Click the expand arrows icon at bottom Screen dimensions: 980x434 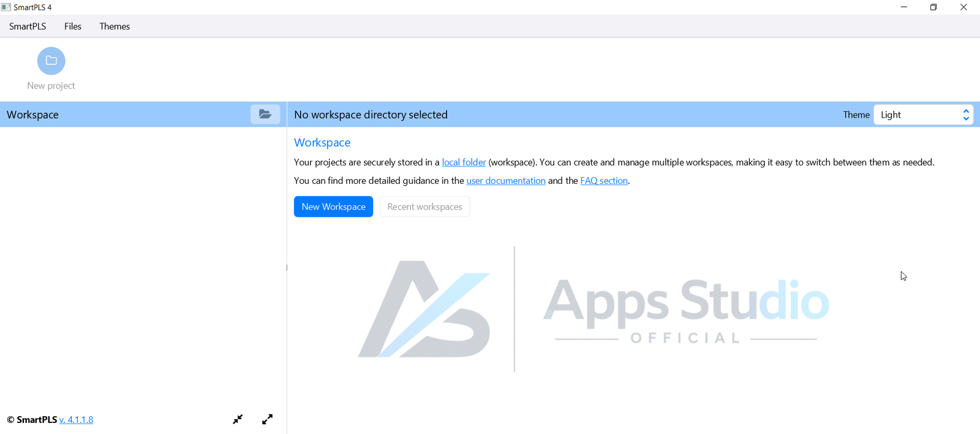[x=267, y=419]
